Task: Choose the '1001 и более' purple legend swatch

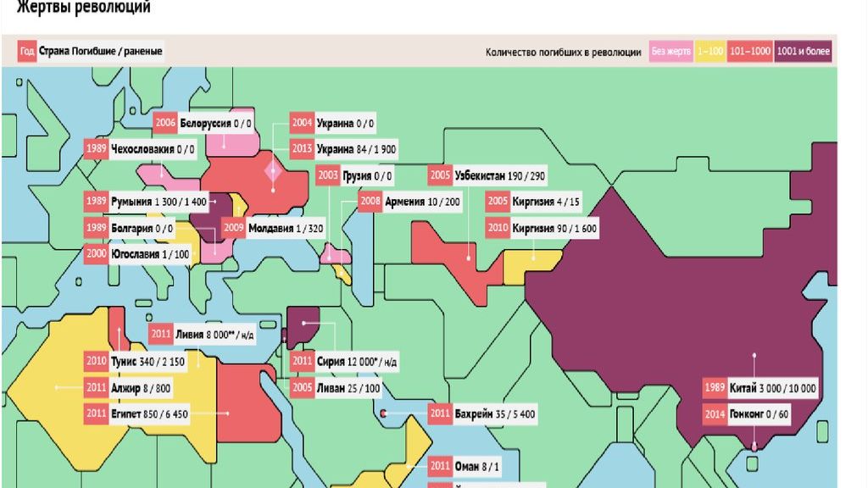Action: pyautogui.click(x=804, y=52)
